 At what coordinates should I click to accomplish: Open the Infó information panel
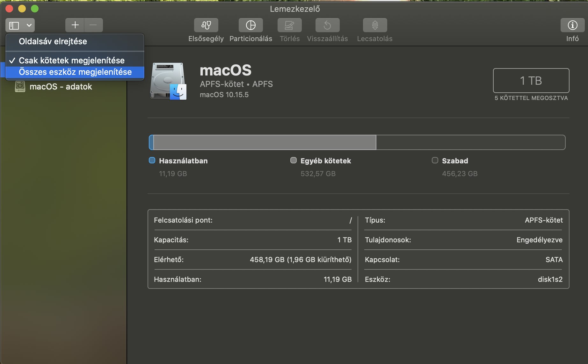click(572, 25)
